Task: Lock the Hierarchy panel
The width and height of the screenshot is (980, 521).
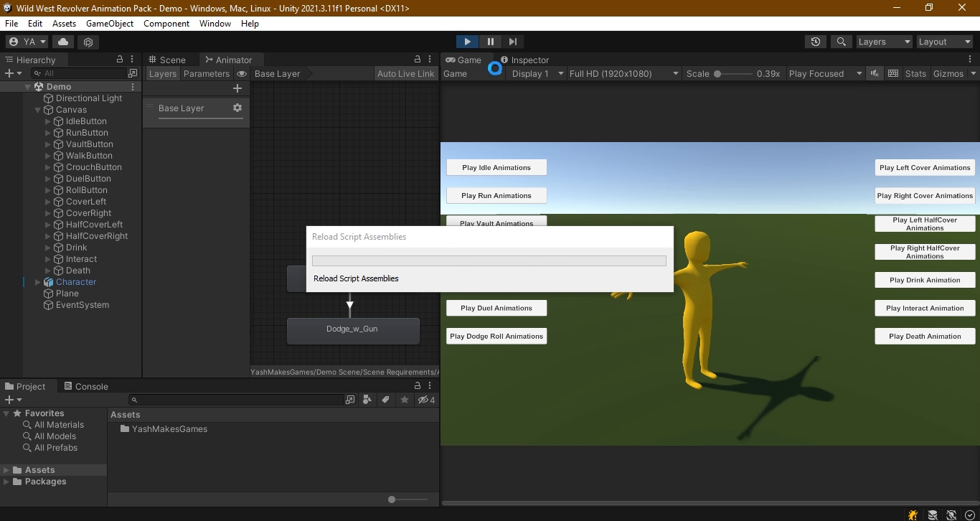Action: pyautogui.click(x=120, y=60)
